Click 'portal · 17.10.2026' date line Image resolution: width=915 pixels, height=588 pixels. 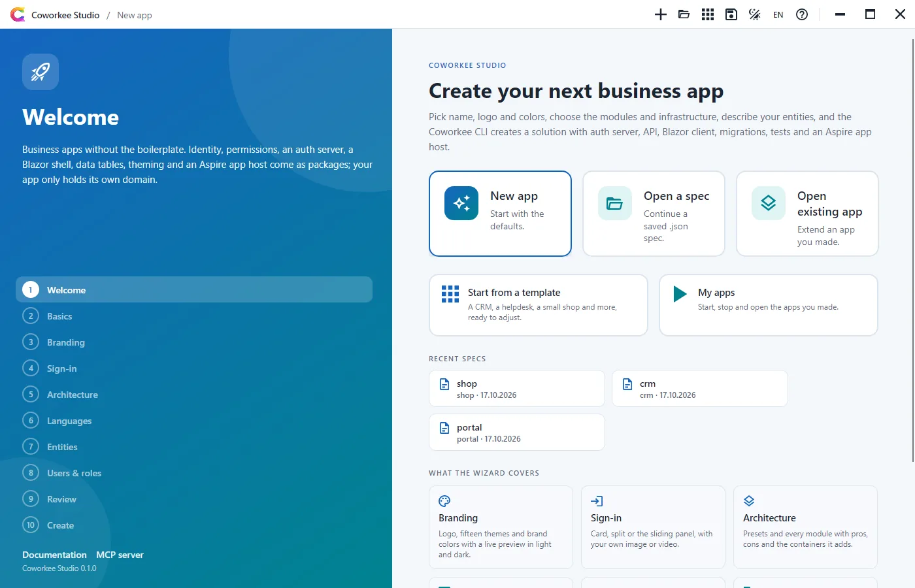click(x=489, y=439)
